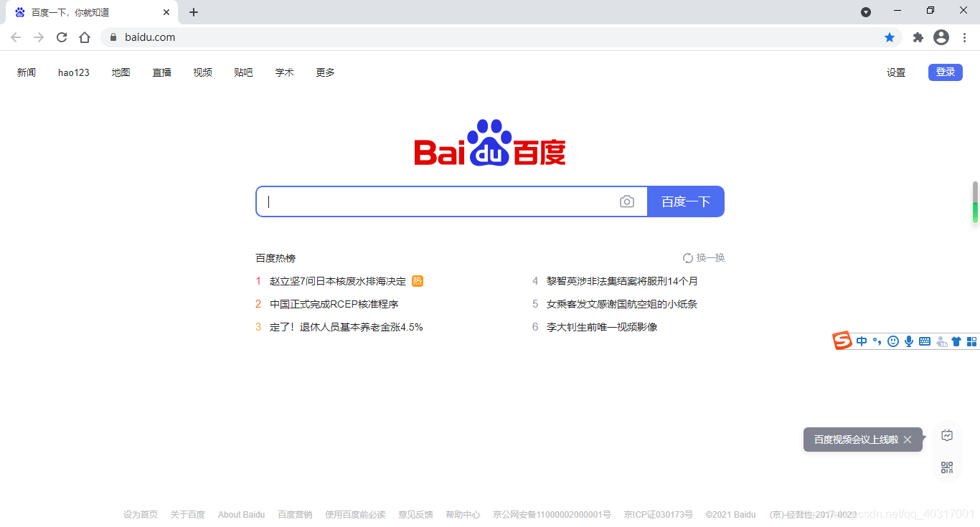Click the 百度一下 search button
980x527 pixels.
point(686,201)
